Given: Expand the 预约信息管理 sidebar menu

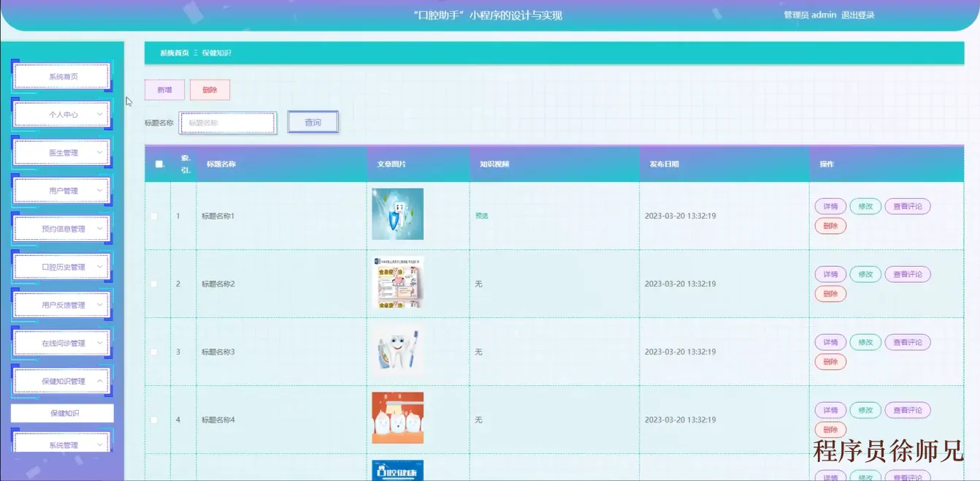Looking at the screenshot, I should coord(63,229).
